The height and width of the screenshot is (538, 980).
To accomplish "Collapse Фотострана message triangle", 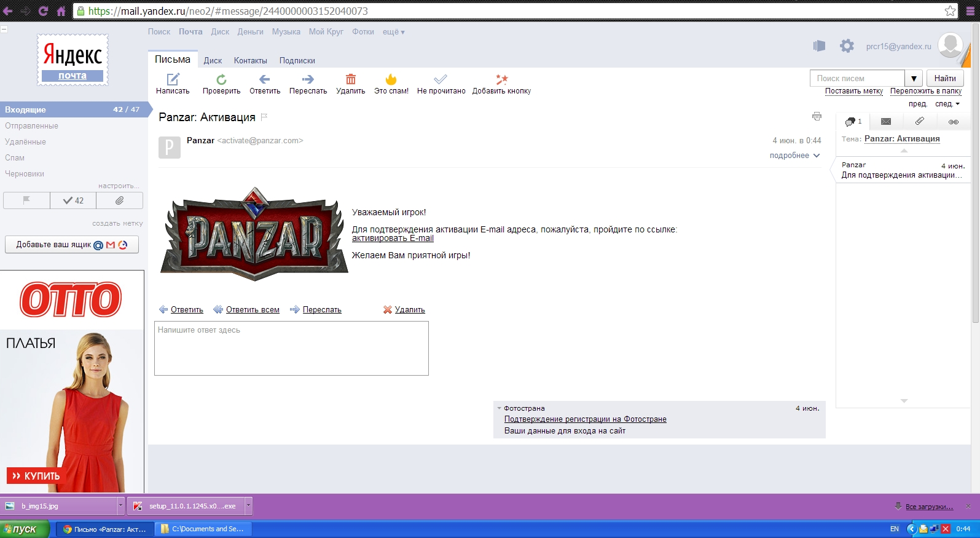I will click(x=499, y=408).
